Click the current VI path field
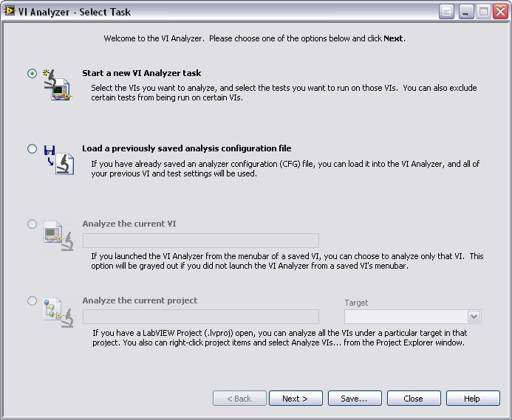Viewport: 512px width, 420px height. click(x=201, y=241)
